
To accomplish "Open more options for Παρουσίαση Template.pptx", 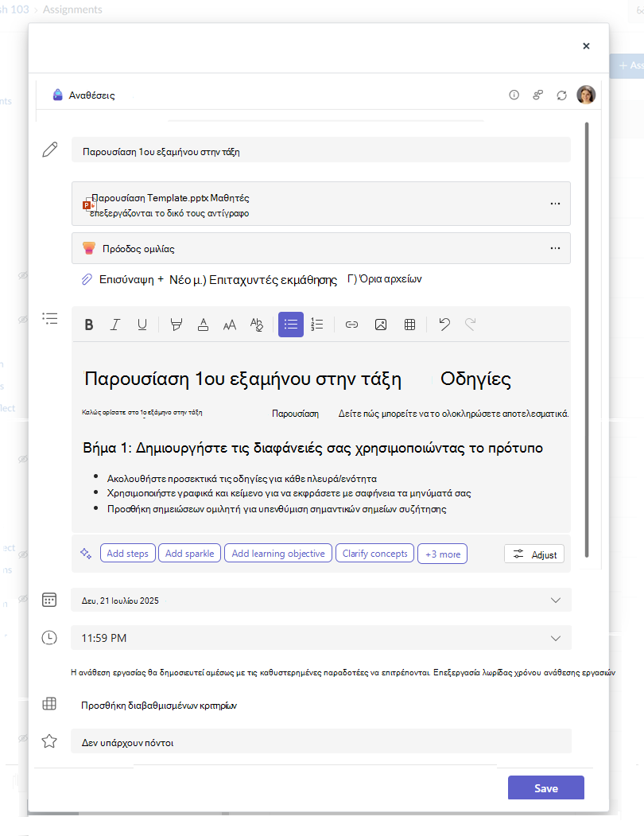I will (x=556, y=203).
